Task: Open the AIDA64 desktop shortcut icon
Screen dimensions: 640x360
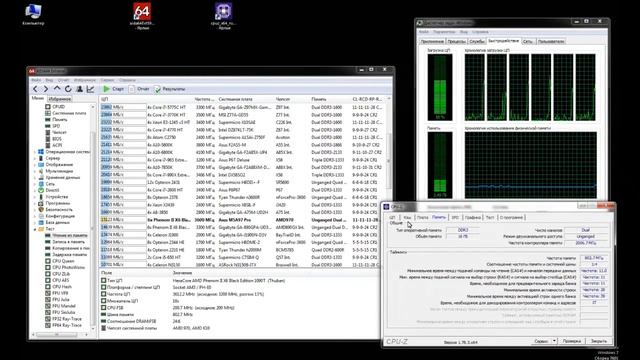Action: (142, 16)
